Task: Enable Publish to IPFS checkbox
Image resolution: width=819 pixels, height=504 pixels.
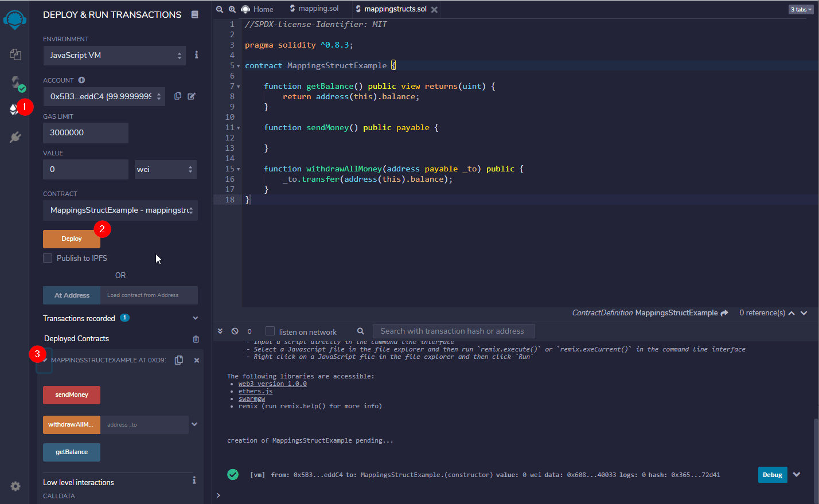Action: coord(48,258)
